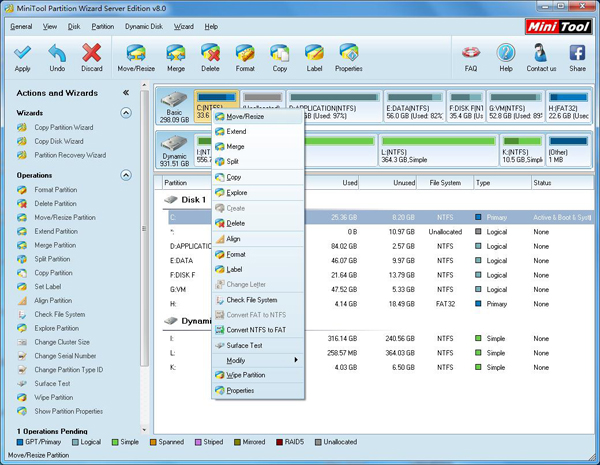
Task: Select the unallocated 10.97 GB row
Action: tap(381, 232)
